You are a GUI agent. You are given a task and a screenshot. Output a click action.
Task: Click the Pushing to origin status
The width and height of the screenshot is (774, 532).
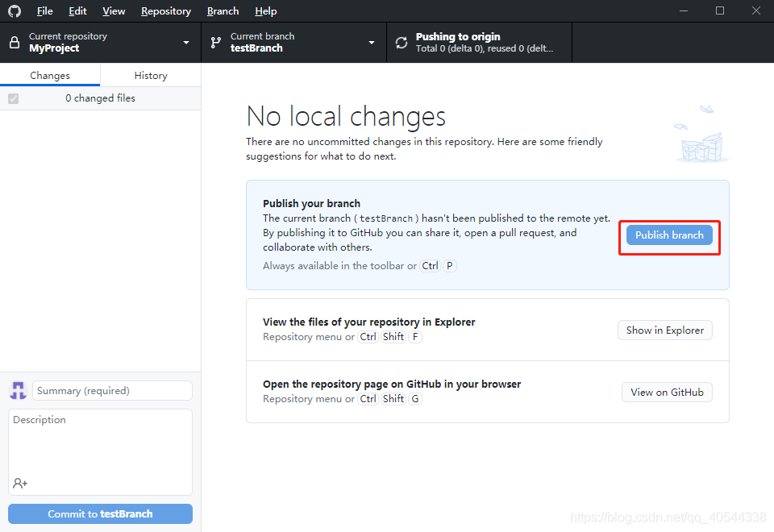(x=479, y=43)
